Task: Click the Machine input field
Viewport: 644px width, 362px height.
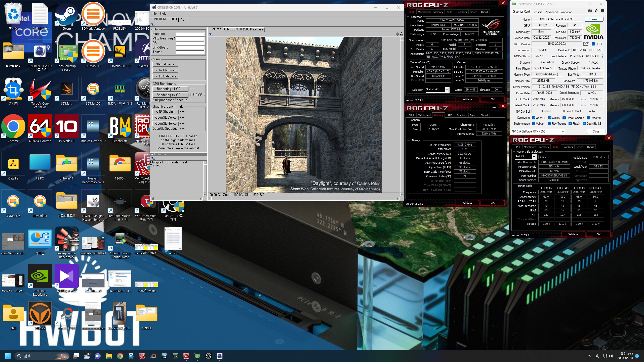Action: [x=190, y=34]
